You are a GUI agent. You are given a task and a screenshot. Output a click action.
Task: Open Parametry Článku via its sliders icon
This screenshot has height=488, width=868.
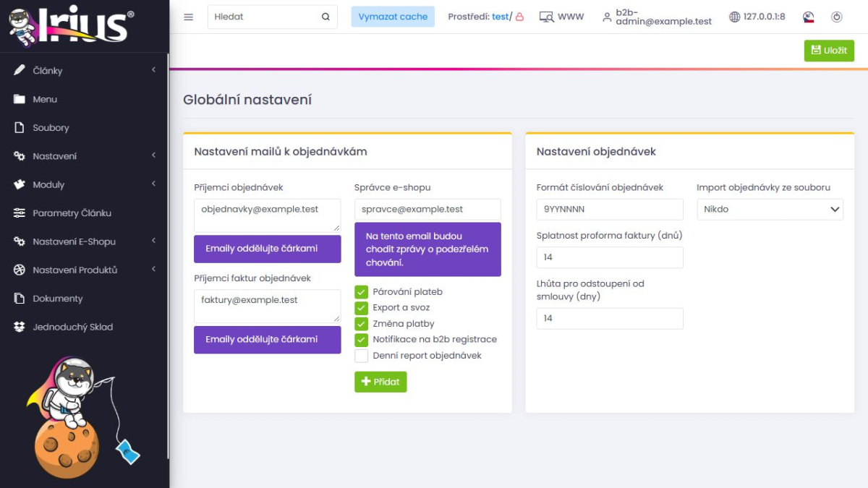pos(20,213)
